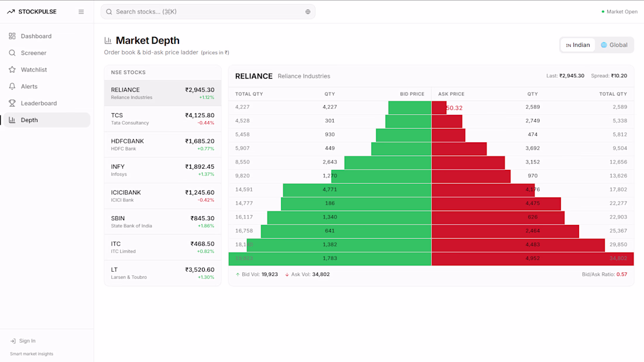Select SBIN State Bank of India

pyautogui.click(x=163, y=222)
